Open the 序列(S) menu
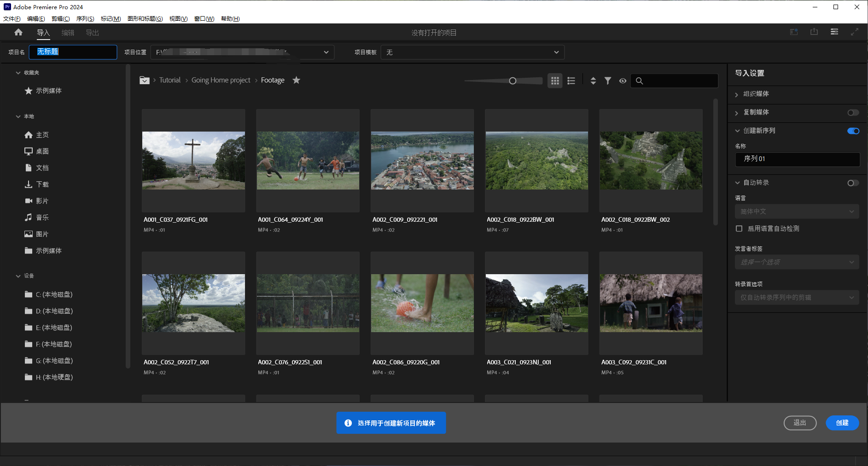 [85, 19]
